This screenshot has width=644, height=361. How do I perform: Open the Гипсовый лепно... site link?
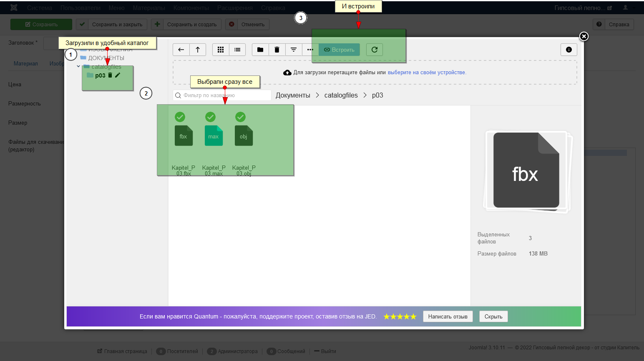click(x=583, y=8)
